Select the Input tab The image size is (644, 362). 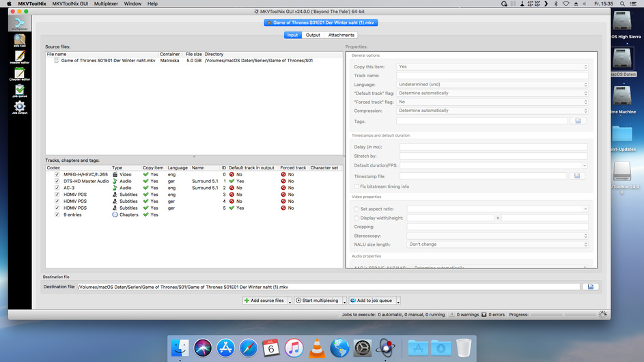click(x=292, y=35)
